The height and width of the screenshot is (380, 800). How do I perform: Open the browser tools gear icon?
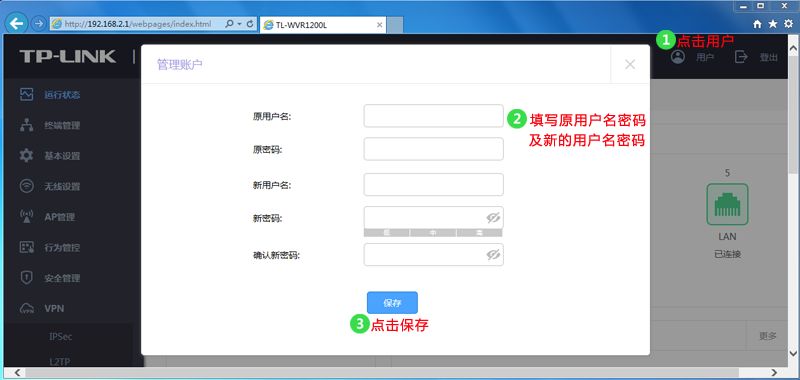click(788, 23)
